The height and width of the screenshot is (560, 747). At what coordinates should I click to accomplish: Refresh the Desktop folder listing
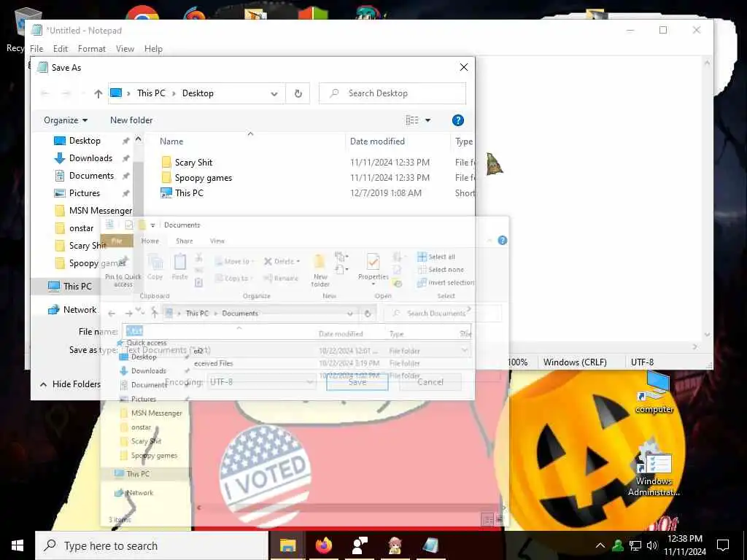tap(298, 93)
